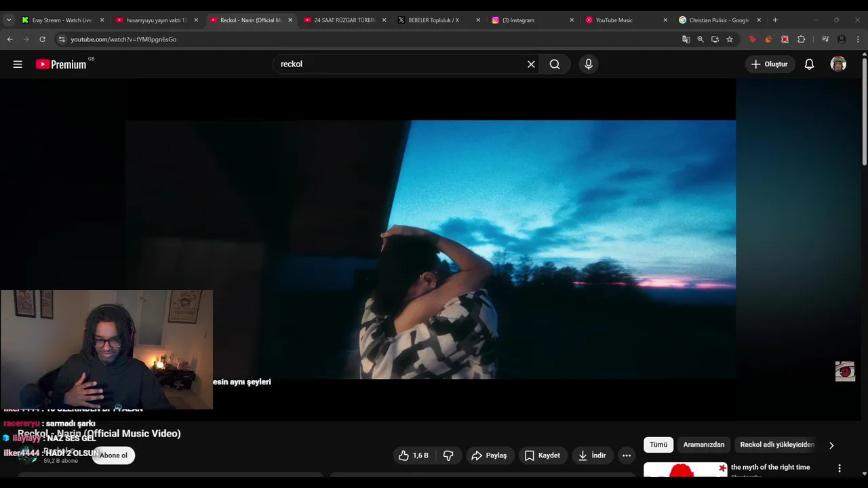Open a new tab with plus button
Image resolution: width=868 pixels, height=488 pixels.
click(x=775, y=20)
